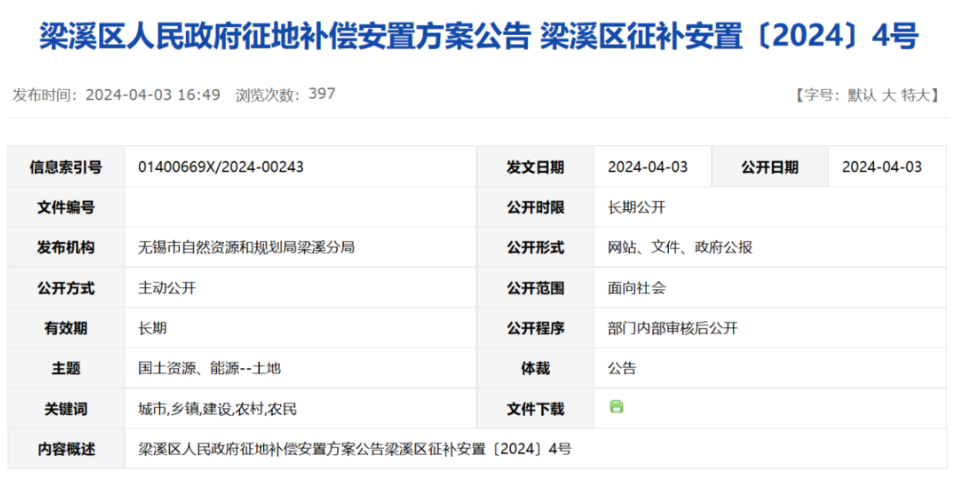
Task: Select 国土资源、能源--土地 value
Action: click(x=210, y=368)
